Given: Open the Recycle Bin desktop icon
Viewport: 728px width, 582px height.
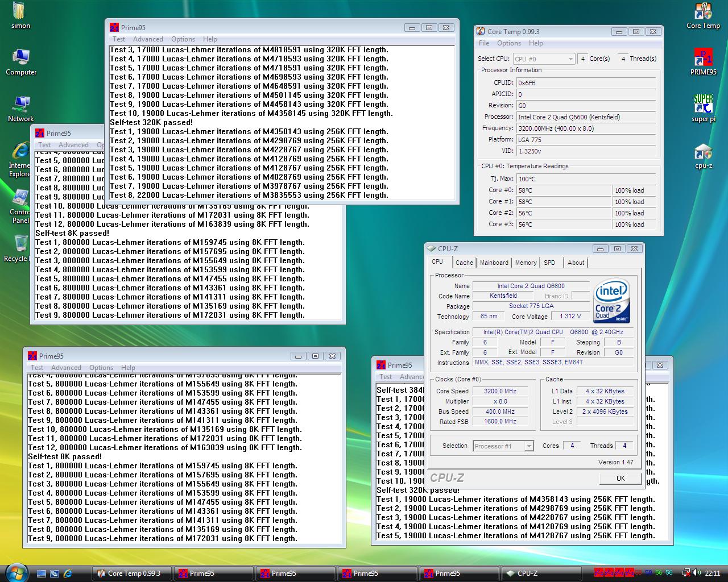Looking at the screenshot, I should [x=20, y=248].
